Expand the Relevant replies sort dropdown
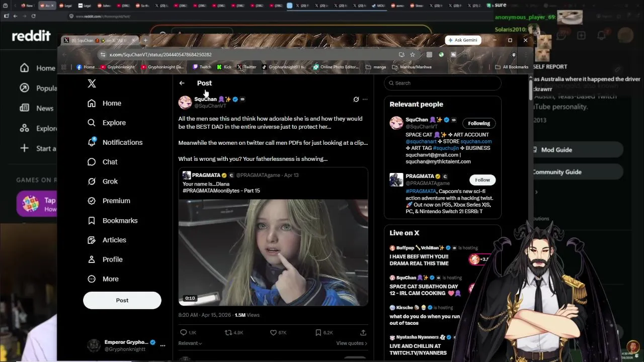Image resolution: width=644 pixels, height=362 pixels. [x=190, y=343]
